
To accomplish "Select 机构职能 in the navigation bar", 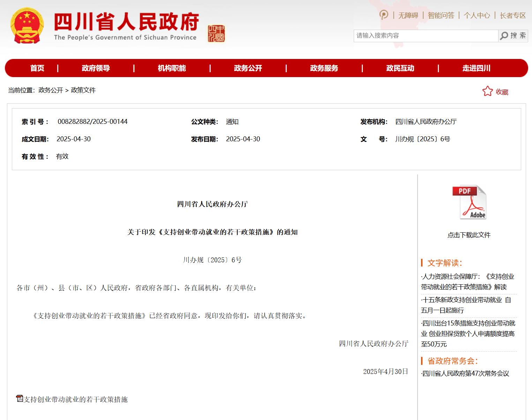I will click(x=172, y=68).
